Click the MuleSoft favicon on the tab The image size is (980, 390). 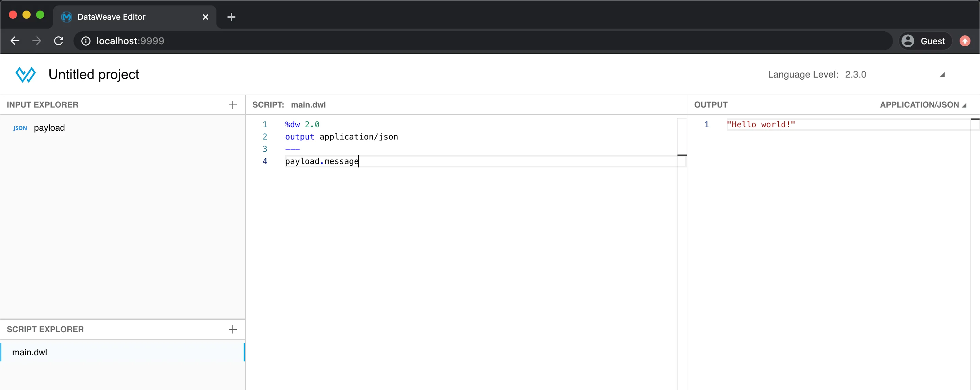(67, 17)
